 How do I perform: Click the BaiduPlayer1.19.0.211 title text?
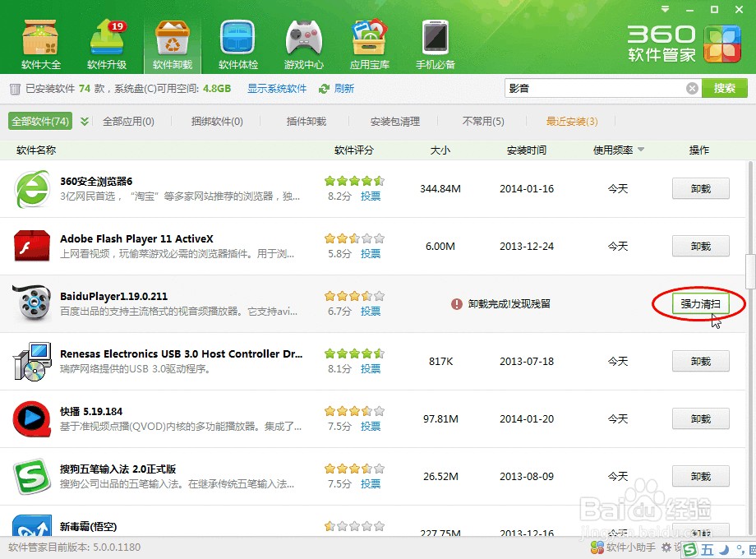[113, 296]
